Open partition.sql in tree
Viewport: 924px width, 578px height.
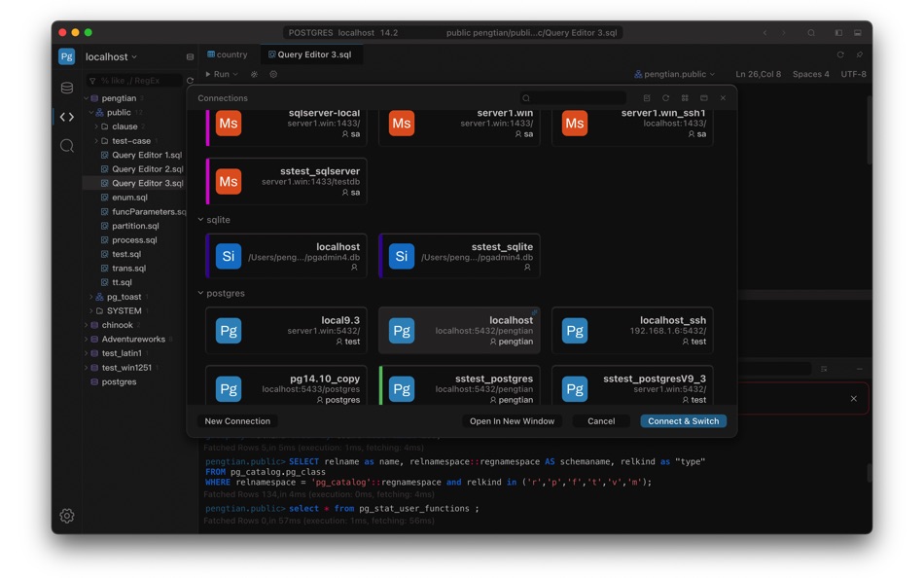[x=135, y=226]
